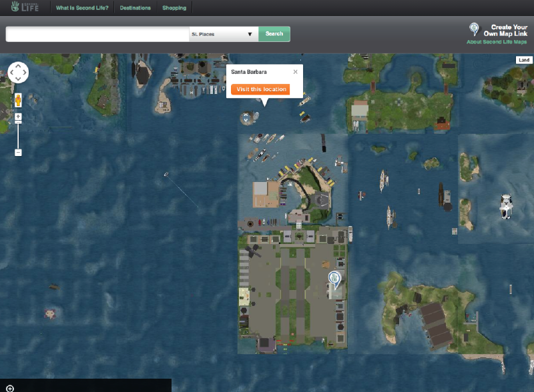The height and width of the screenshot is (392, 534).
Task: Go to the Shopping menu item
Action: pos(174,8)
